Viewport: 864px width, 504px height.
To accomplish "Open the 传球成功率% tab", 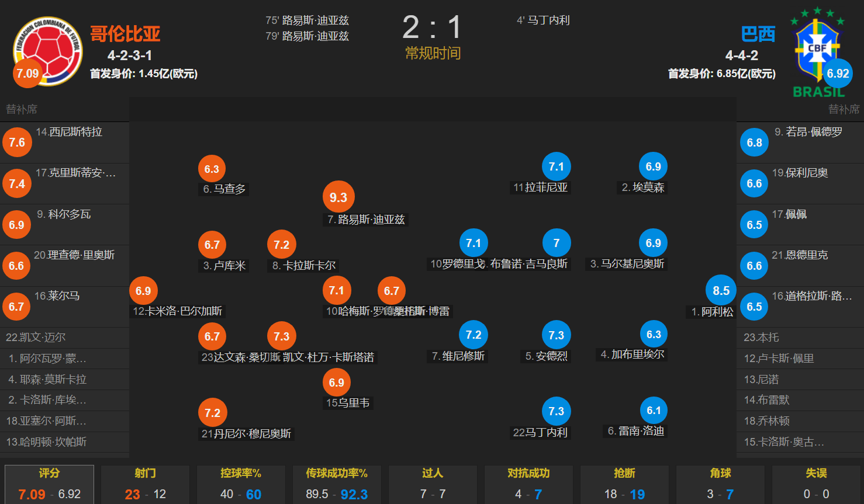I will [337, 484].
